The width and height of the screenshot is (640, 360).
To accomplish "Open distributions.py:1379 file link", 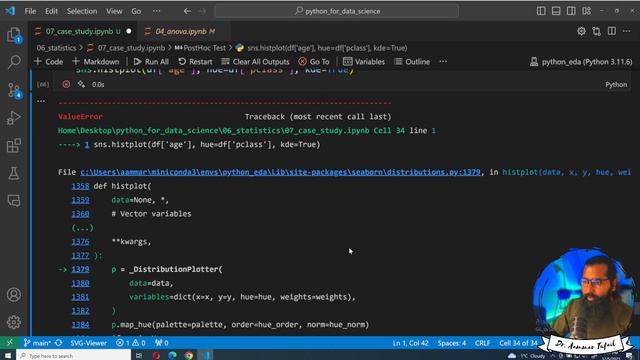I will (x=280, y=172).
